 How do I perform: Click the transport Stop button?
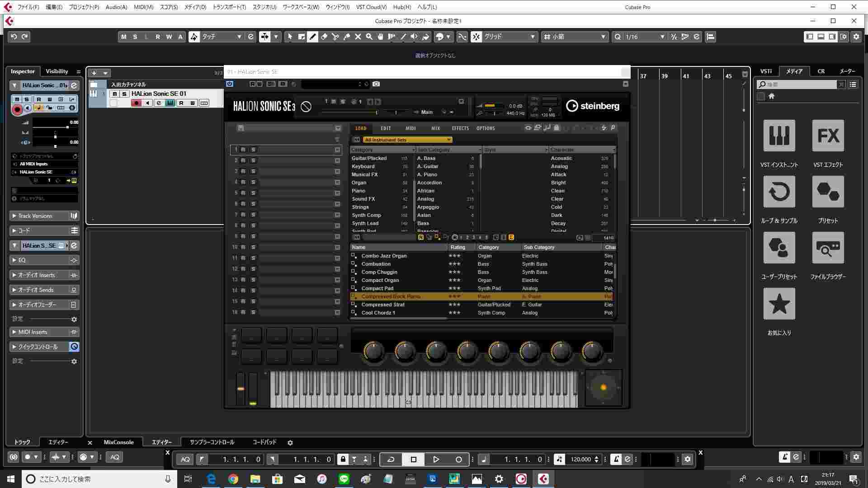click(x=413, y=459)
